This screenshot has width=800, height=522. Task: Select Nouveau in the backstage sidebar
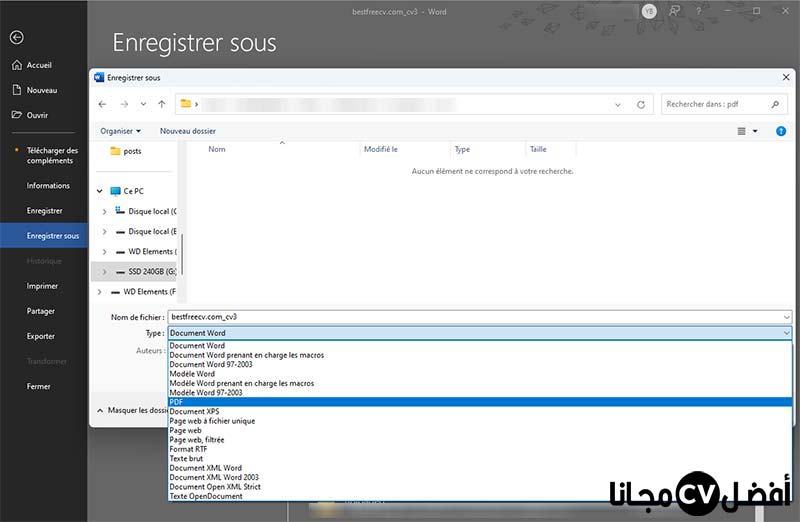pyautogui.click(x=35, y=90)
